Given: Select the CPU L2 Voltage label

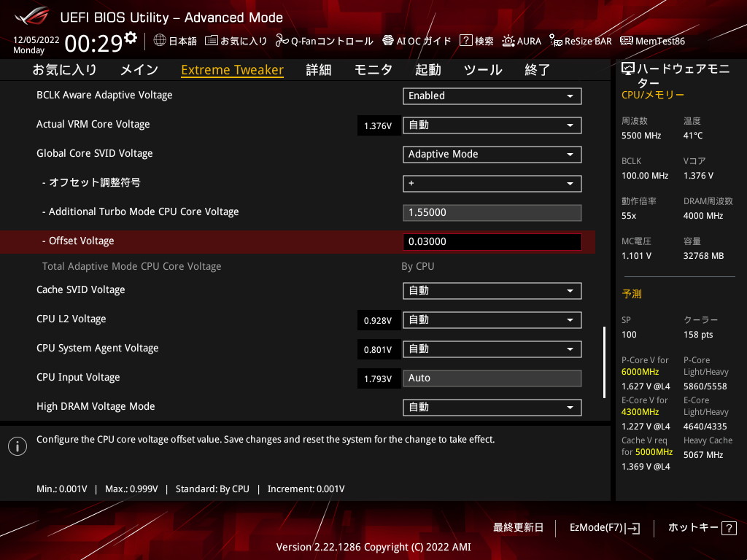Looking at the screenshot, I should pos(71,319).
